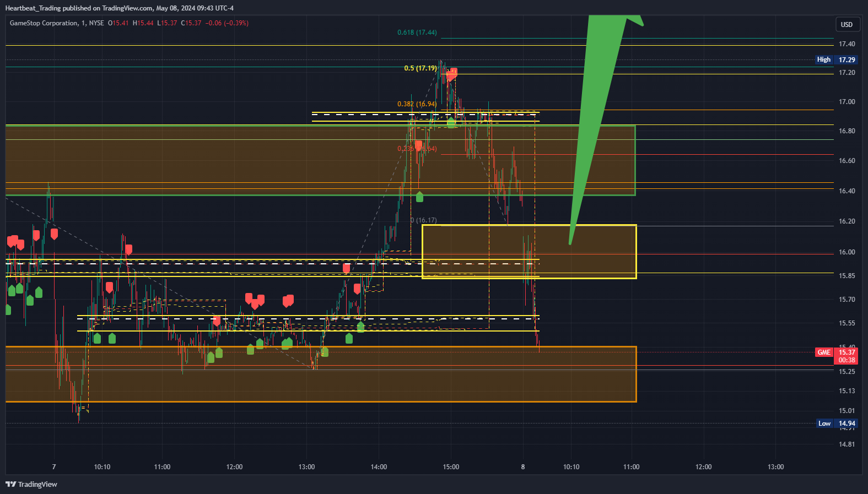
Task: Click the 00:38 bar countdown timer
Action: (847, 360)
